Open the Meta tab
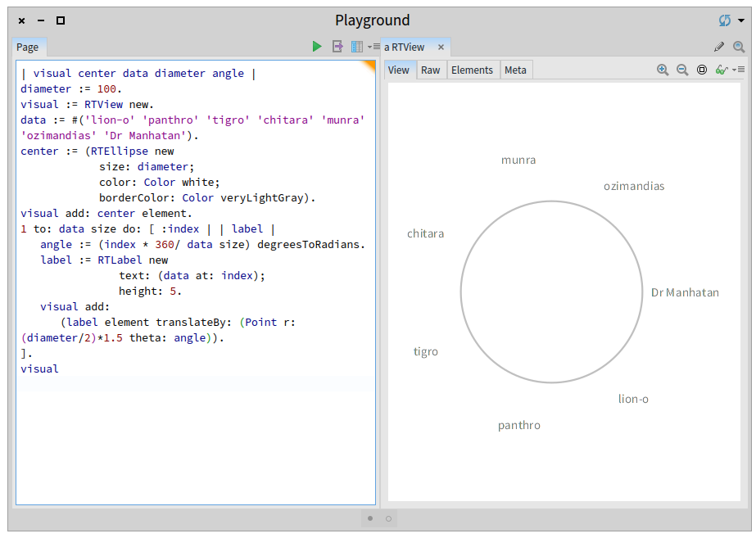The image size is (756, 538). click(x=515, y=70)
